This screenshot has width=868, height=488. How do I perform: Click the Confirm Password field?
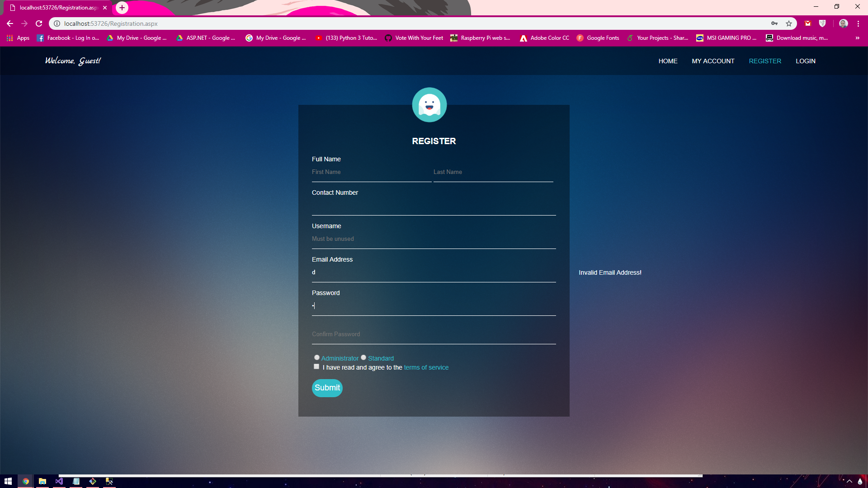433,334
